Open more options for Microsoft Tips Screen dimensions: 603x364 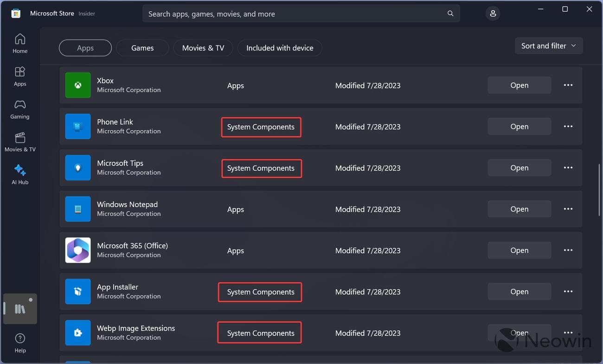[568, 168]
